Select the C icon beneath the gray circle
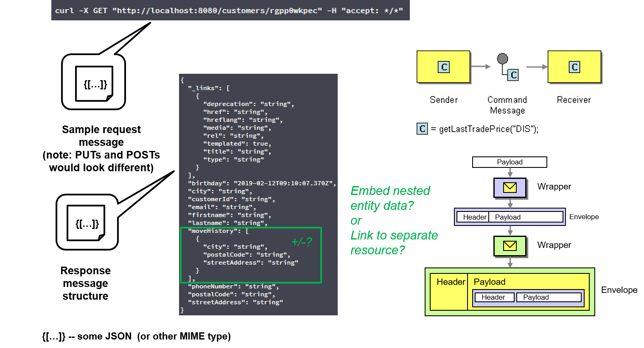The image size is (644, 348). (x=513, y=75)
